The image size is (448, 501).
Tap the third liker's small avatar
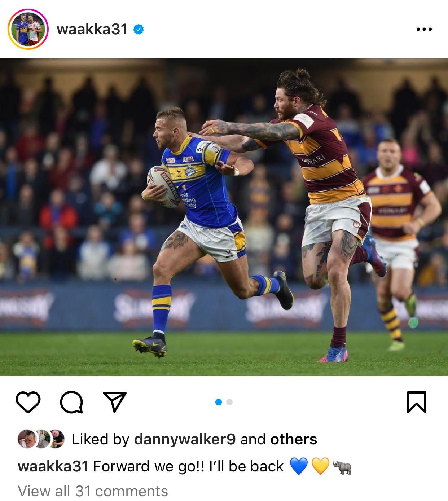(x=57, y=439)
